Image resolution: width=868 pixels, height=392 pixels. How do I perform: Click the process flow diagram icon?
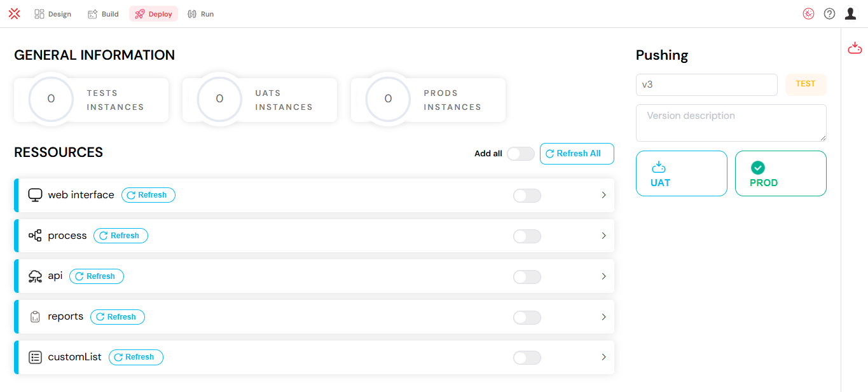point(35,236)
